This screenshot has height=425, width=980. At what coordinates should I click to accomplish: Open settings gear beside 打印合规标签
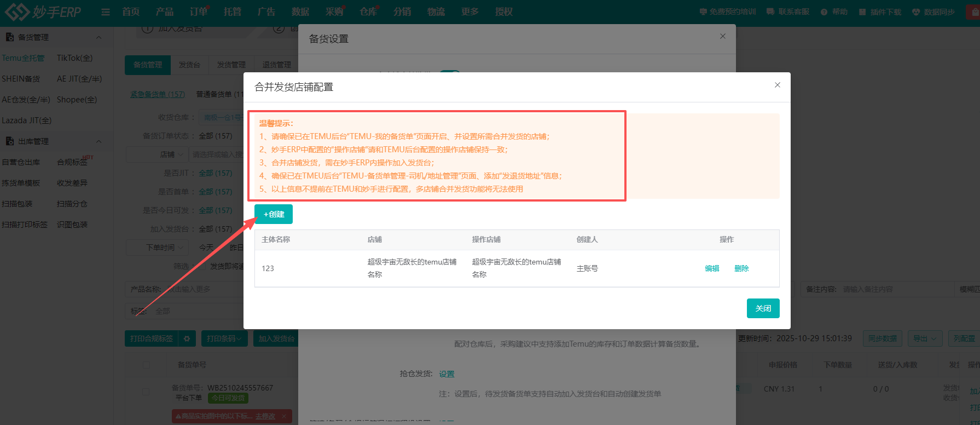pyautogui.click(x=187, y=338)
